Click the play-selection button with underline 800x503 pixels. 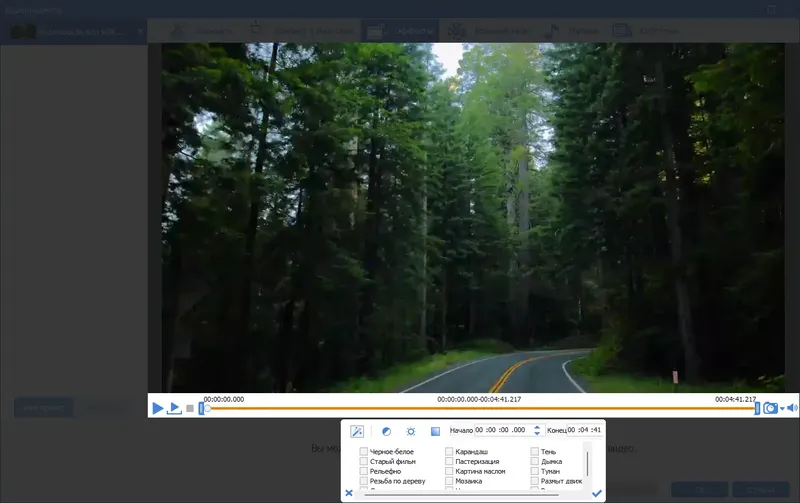click(x=174, y=408)
